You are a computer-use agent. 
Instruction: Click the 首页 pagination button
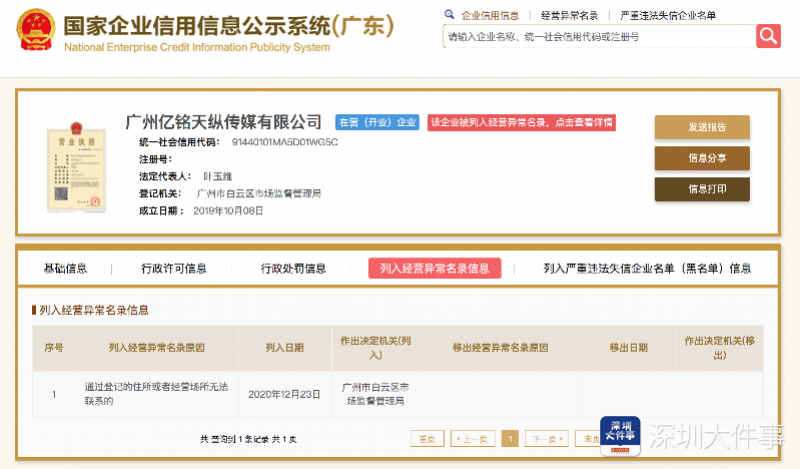tap(427, 439)
